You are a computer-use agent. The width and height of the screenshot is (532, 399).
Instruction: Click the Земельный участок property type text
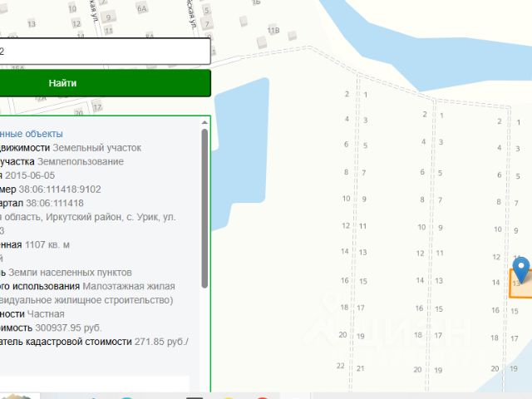point(97,148)
